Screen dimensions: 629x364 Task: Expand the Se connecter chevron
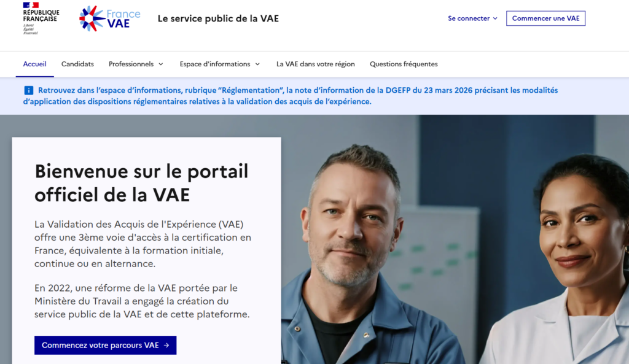[x=495, y=18]
